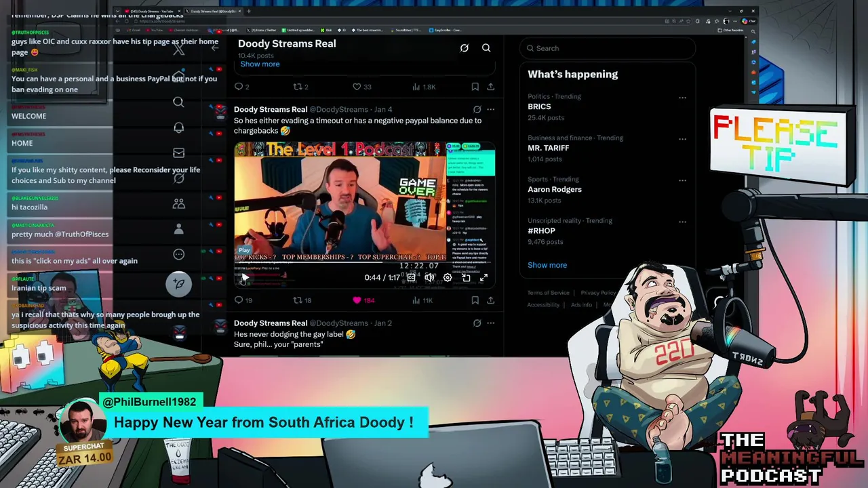This screenshot has width=868, height=488.
Task: Repost the top tweet showing 2 reposts
Action: pos(300,87)
